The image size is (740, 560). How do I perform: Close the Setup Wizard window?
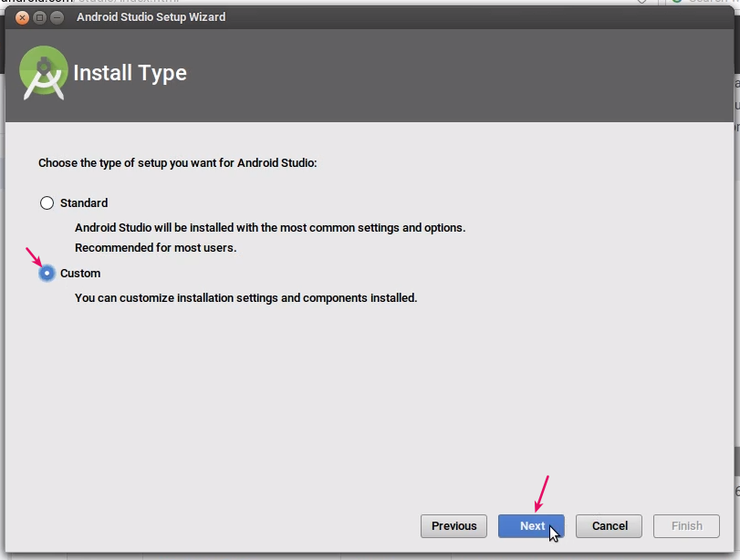(21, 17)
